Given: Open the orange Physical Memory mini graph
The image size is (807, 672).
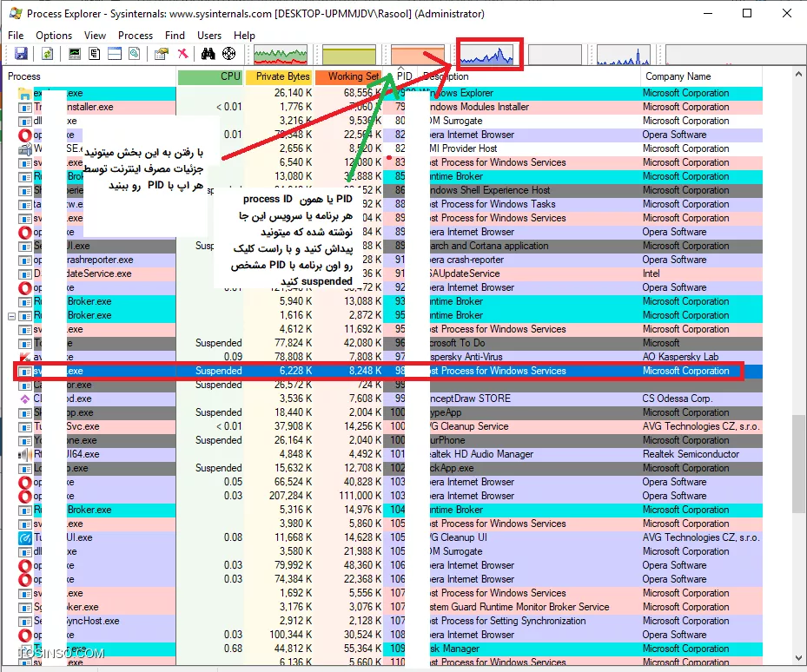Looking at the screenshot, I should point(417,55).
